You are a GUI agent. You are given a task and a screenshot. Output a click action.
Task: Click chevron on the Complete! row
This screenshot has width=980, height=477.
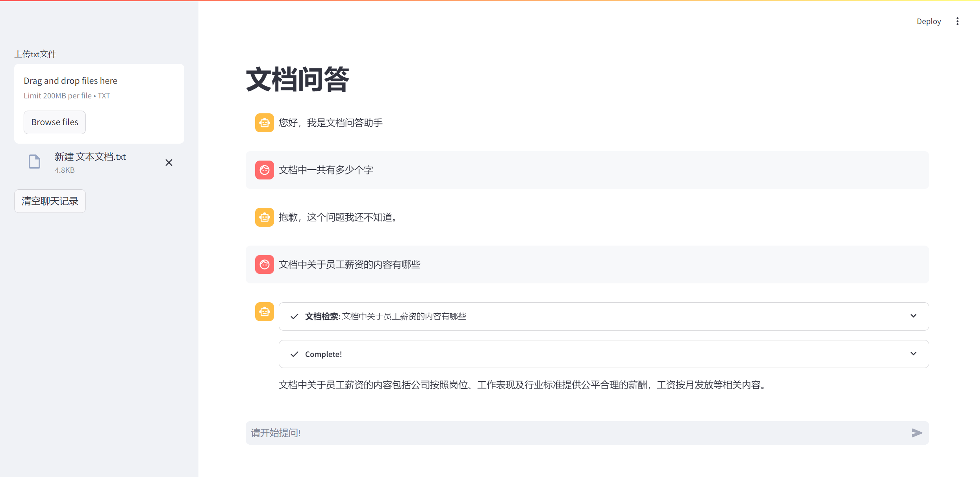click(x=913, y=354)
